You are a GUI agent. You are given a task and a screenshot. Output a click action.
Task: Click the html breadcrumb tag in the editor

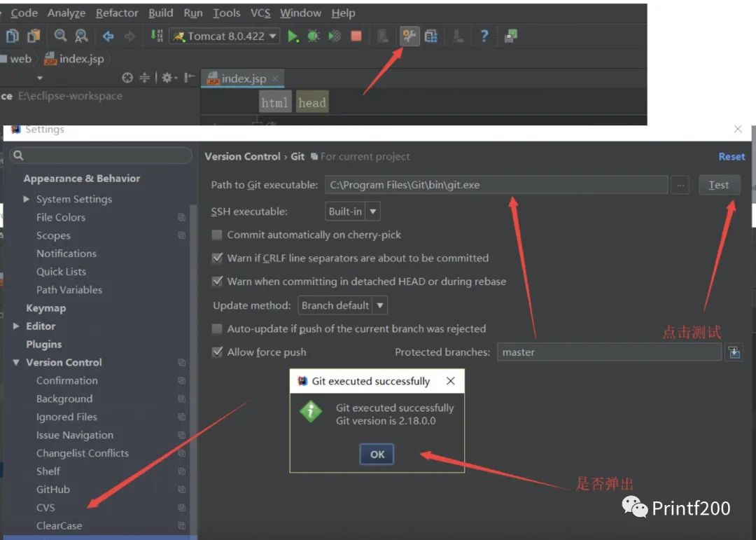point(275,102)
